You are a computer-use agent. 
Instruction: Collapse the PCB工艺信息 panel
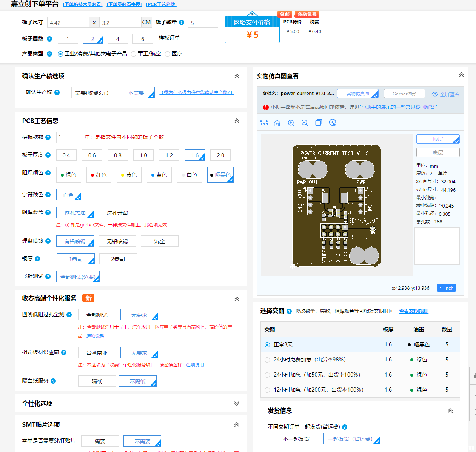pyautogui.click(x=237, y=121)
